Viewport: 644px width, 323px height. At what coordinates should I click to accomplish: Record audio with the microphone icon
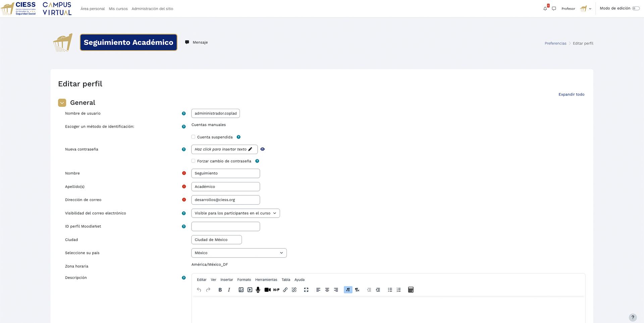click(258, 289)
